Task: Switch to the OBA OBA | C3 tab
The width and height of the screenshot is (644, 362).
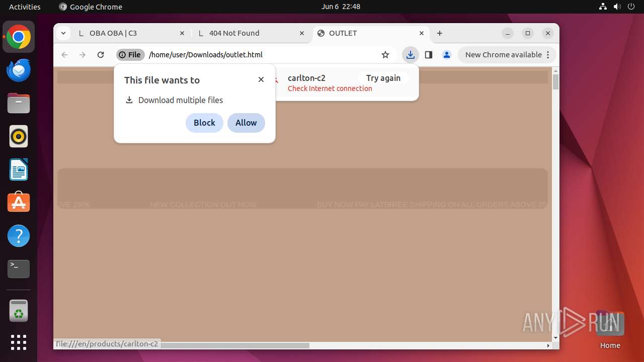Action: (132, 33)
